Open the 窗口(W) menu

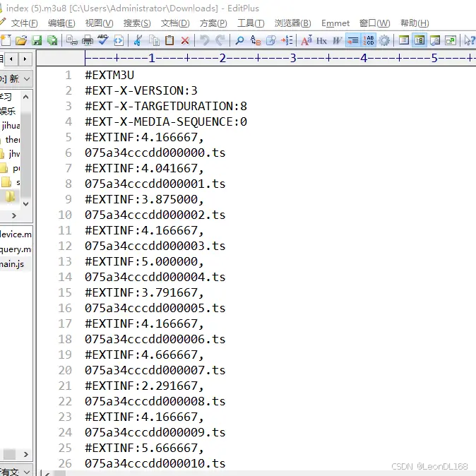click(374, 23)
